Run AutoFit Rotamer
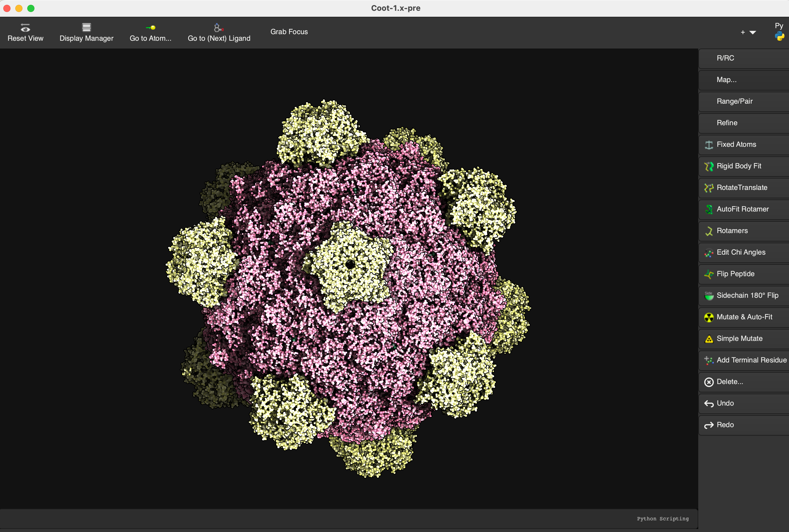789x532 pixels. (x=742, y=209)
